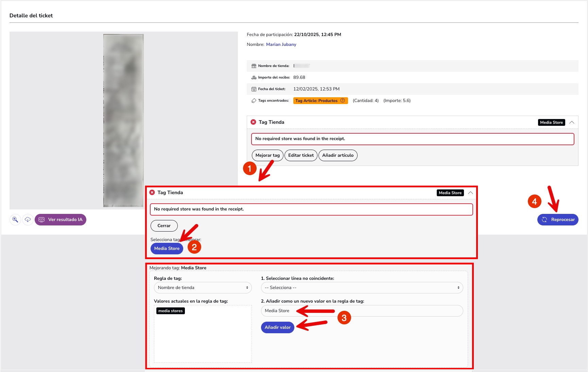Click the media stores value chip

170,311
